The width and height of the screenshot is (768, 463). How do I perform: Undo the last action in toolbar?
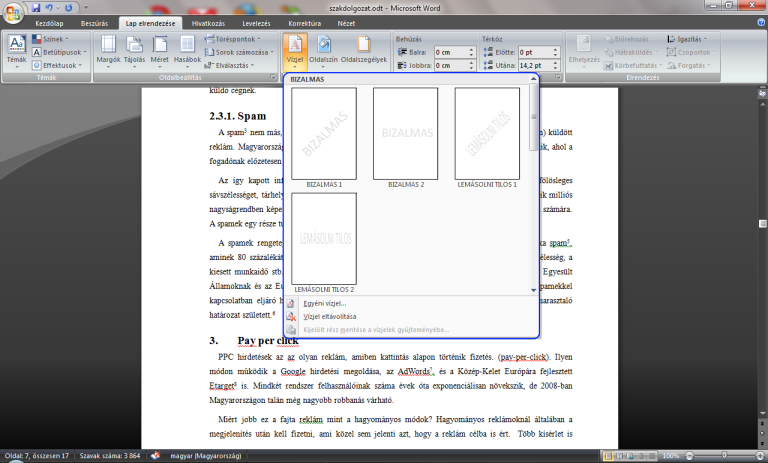point(49,8)
